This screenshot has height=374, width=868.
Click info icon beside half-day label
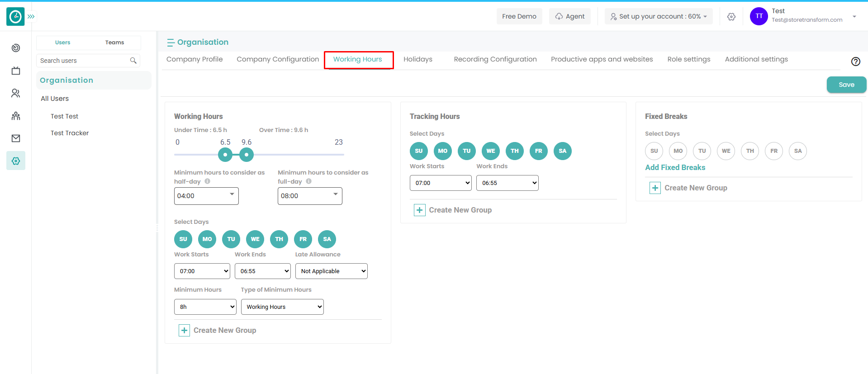[x=208, y=181]
